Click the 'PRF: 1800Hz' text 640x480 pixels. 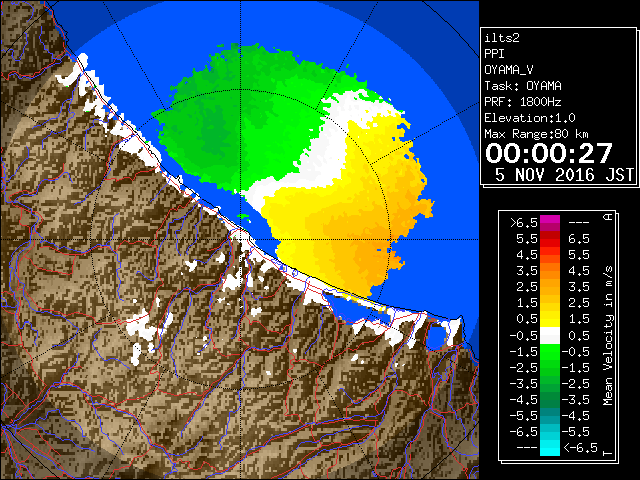[523, 102]
